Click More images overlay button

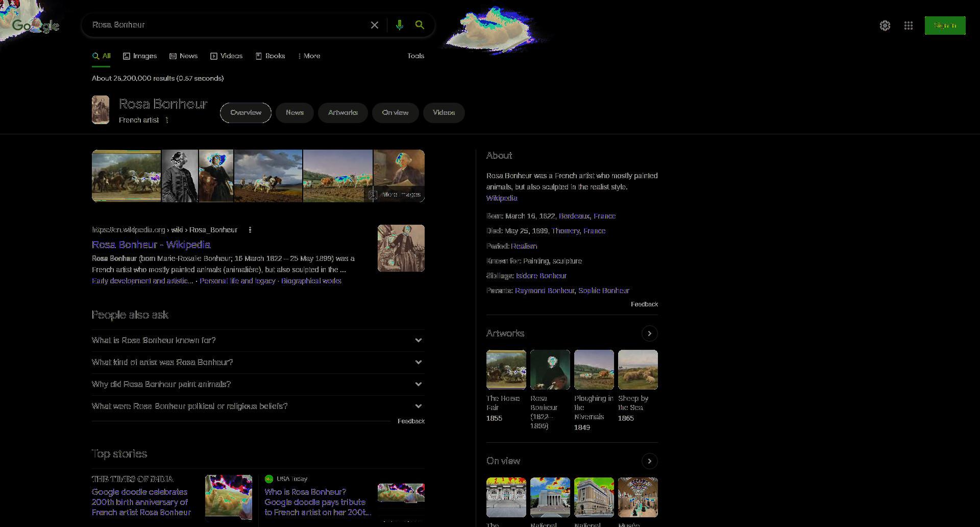tap(395, 195)
